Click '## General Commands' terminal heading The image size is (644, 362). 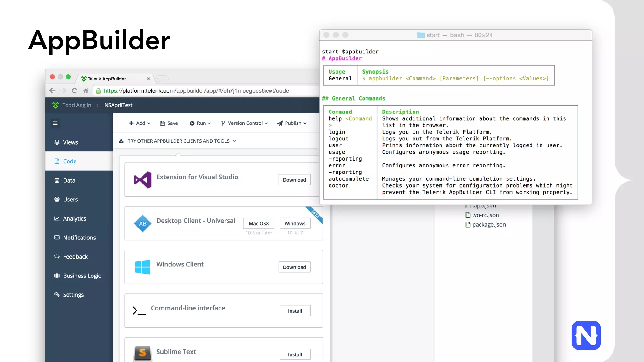click(353, 99)
